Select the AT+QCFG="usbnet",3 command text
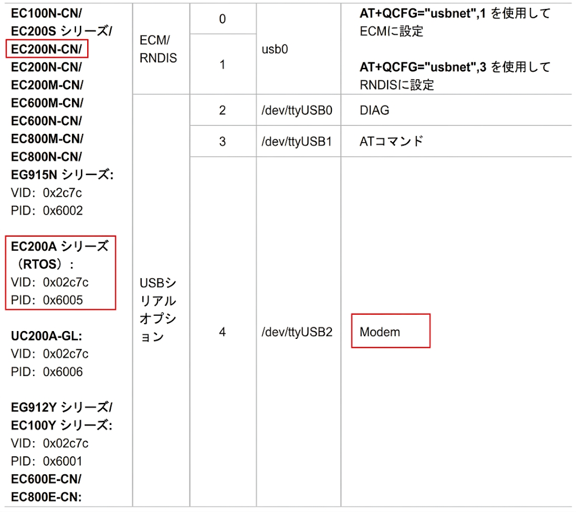The height and width of the screenshot is (512, 576). click(422, 67)
